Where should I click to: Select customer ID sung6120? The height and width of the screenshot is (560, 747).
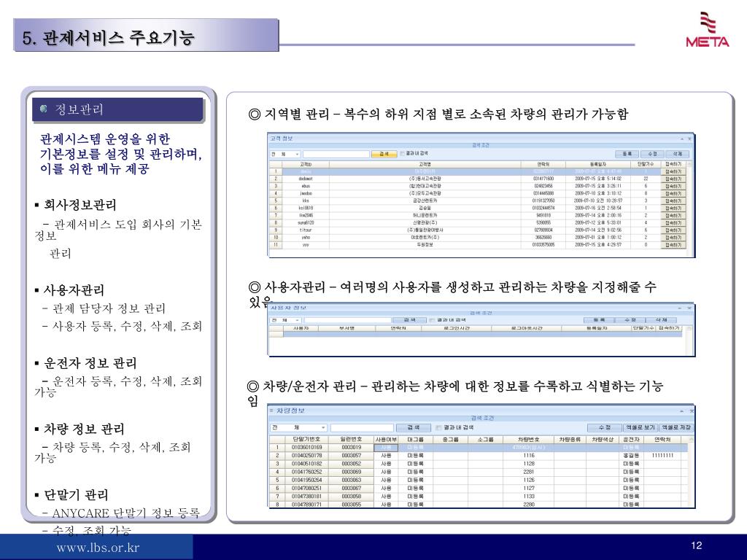[x=306, y=223]
